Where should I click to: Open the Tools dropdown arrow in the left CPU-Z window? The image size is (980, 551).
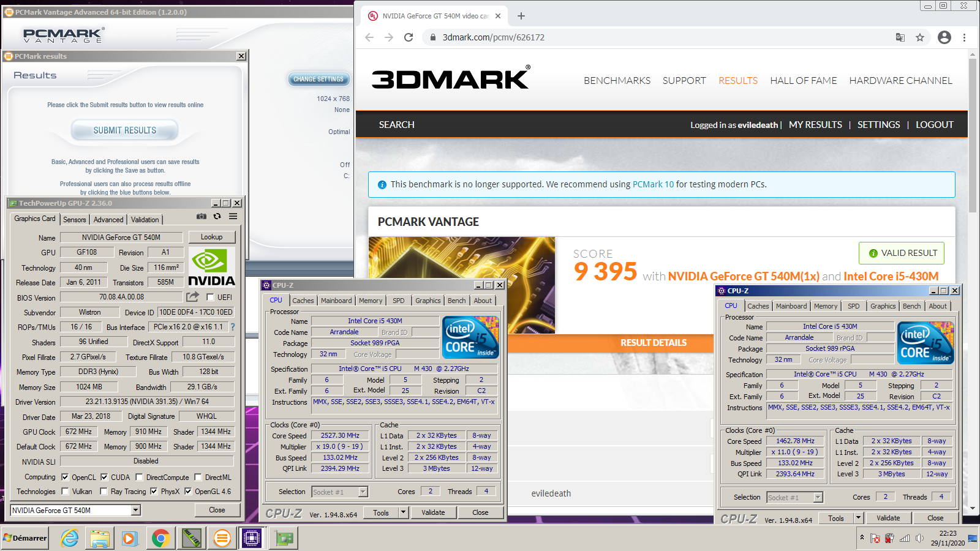(404, 512)
